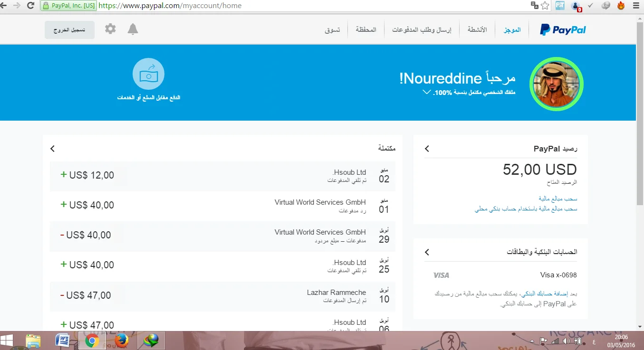644x350 pixels.
Task: Click the browser reload button
Action: click(30, 6)
